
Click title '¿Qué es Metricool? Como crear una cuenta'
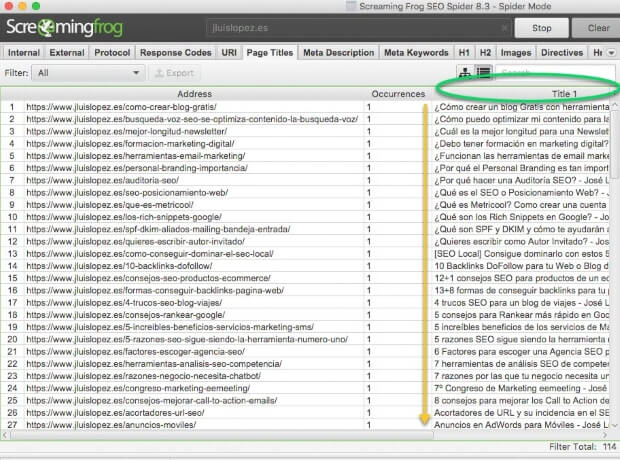coord(520,205)
